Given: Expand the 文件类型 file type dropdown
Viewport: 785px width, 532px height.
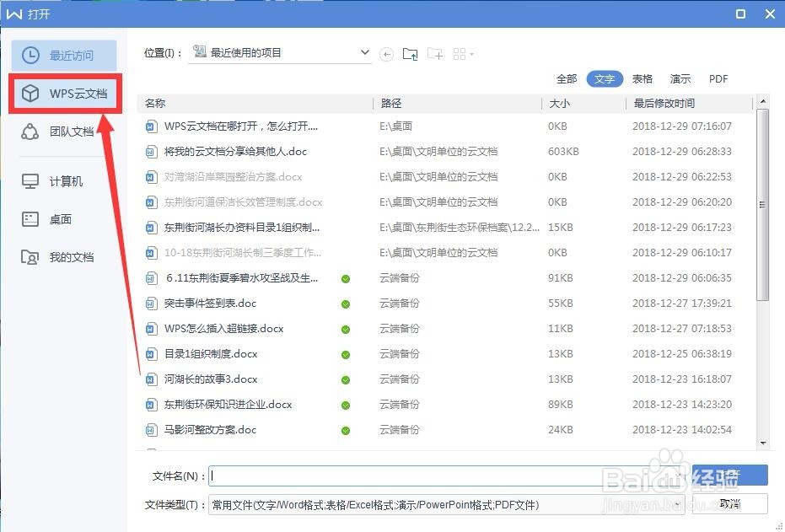Looking at the screenshot, I should pyautogui.click(x=678, y=505).
